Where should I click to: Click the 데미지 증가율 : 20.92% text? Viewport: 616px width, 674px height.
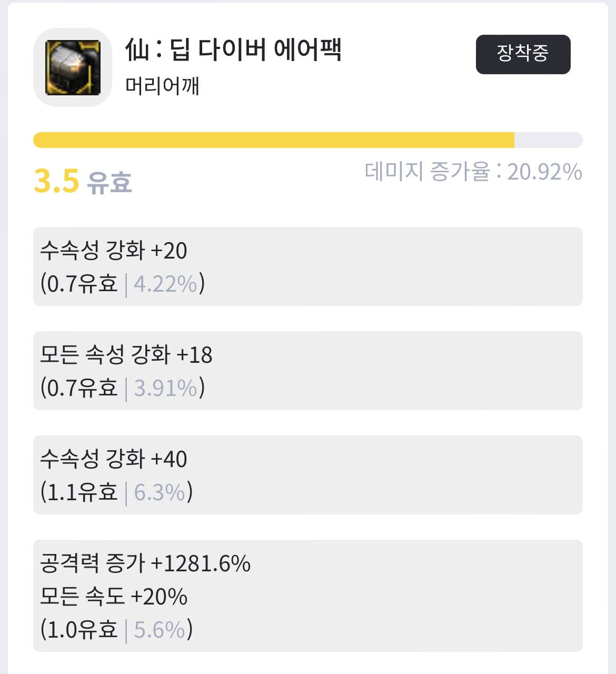point(473,172)
